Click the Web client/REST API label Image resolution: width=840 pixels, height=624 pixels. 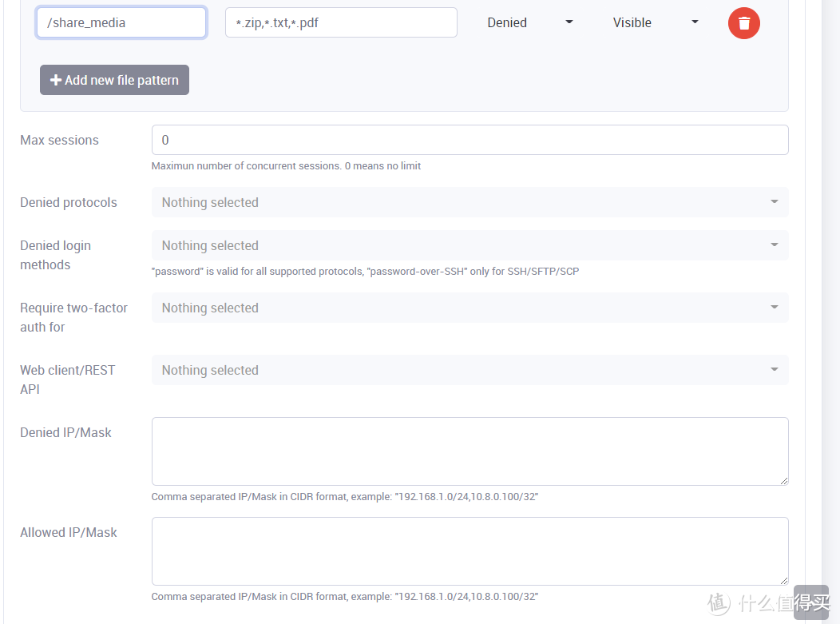pos(68,380)
